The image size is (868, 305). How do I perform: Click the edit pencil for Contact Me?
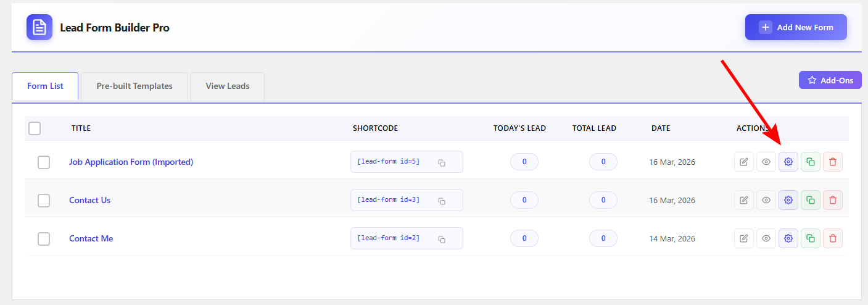[744, 238]
